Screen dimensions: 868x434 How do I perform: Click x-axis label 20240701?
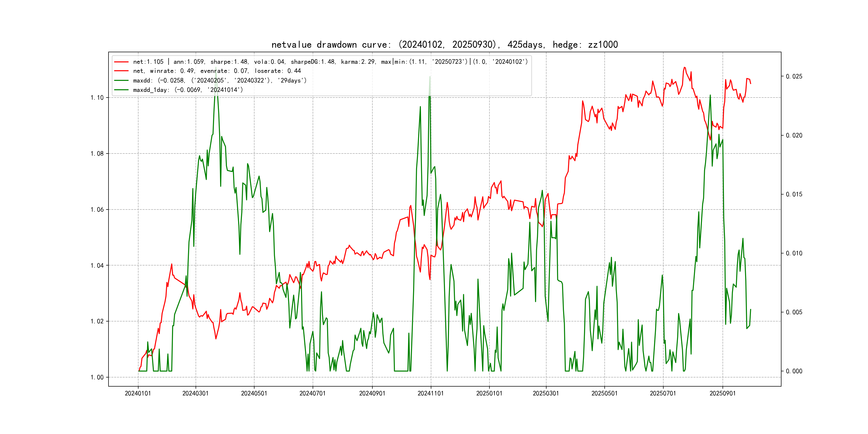pyautogui.click(x=312, y=394)
